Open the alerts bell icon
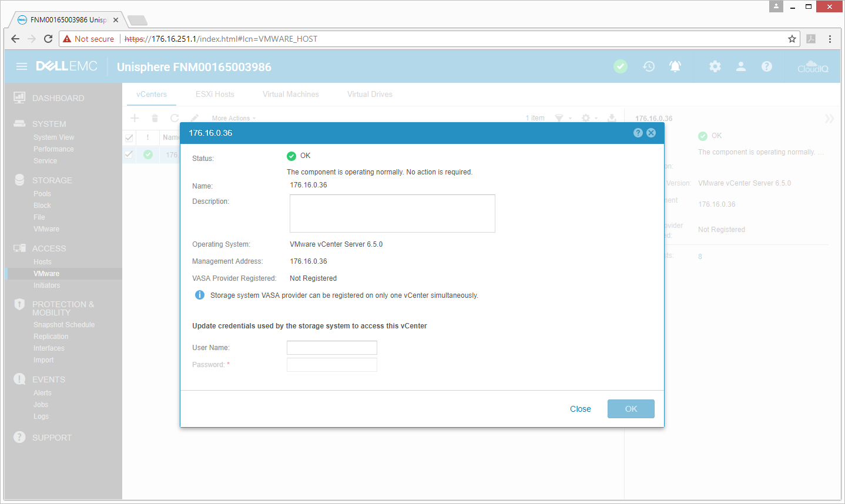This screenshot has width=845, height=504. [x=675, y=66]
